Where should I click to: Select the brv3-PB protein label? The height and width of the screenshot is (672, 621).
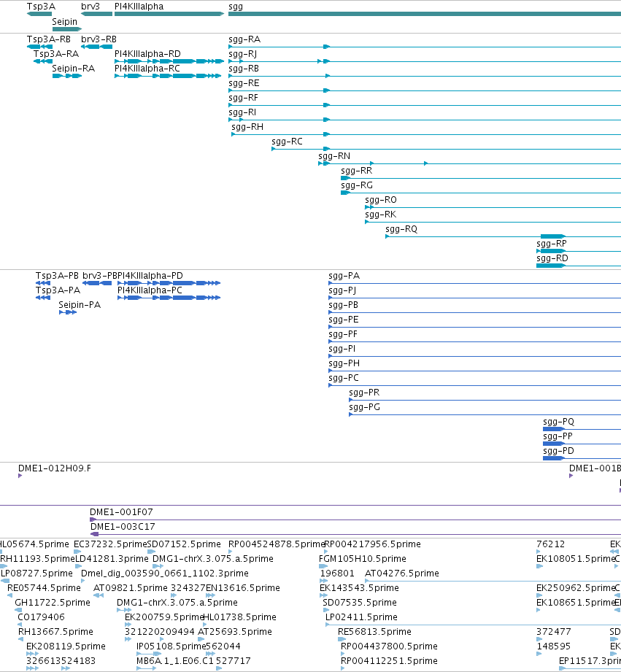coord(100,276)
